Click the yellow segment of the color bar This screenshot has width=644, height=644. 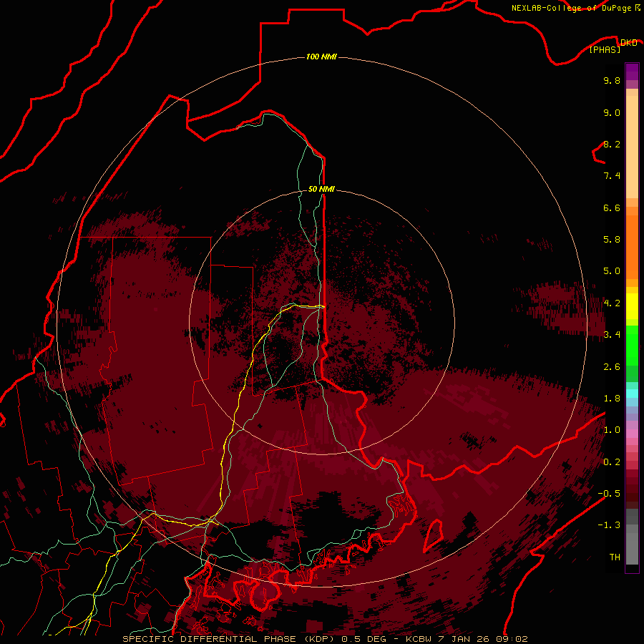[x=632, y=306]
